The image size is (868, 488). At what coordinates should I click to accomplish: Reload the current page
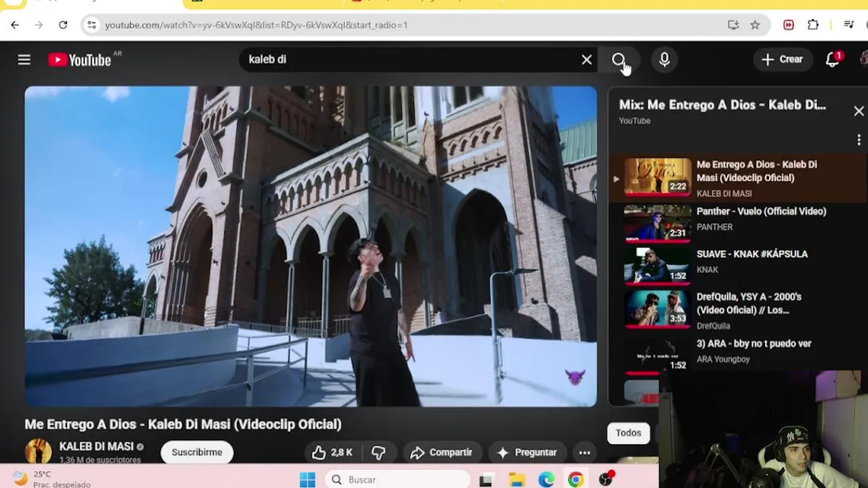[63, 25]
